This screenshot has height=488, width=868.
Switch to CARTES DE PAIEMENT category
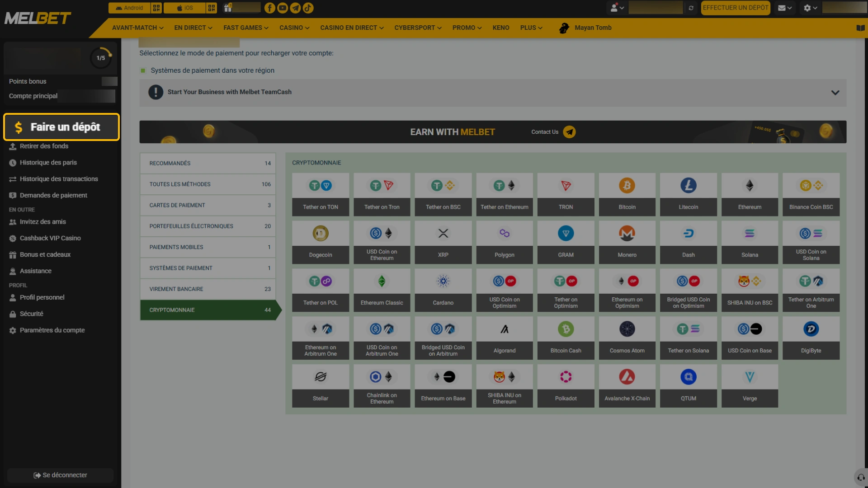tap(208, 205)
